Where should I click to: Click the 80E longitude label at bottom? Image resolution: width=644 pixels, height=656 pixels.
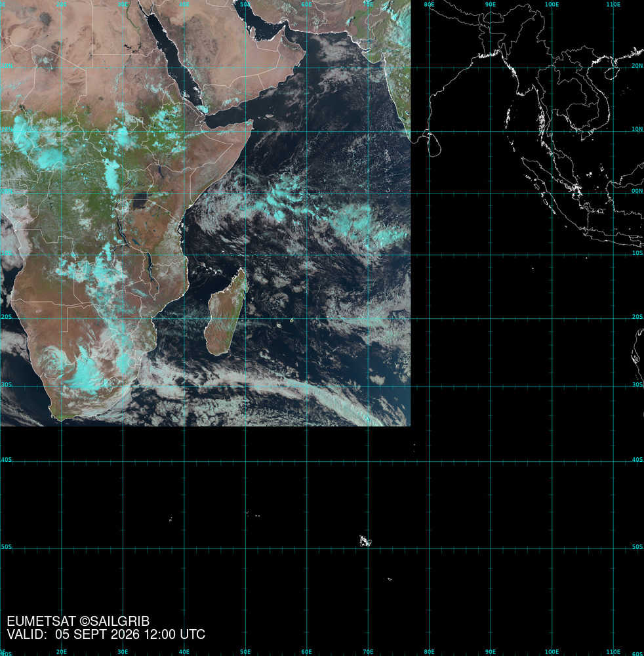429,652
